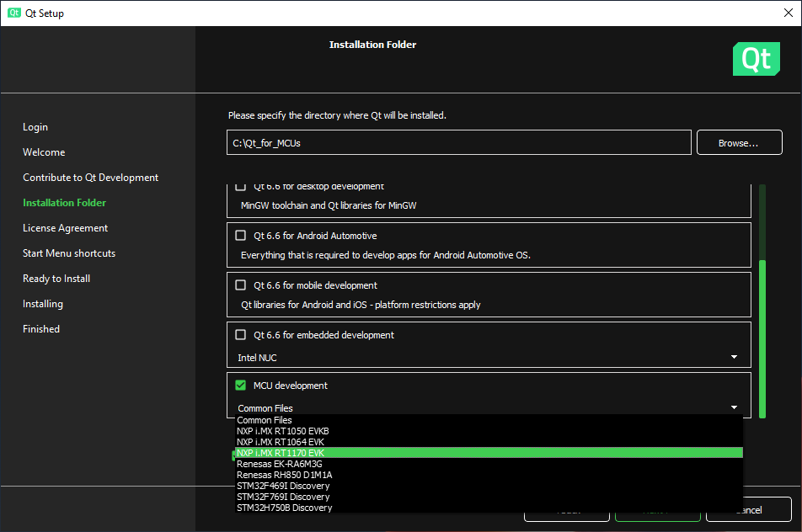The width and height of the screenshot is (802, 532).
Task: Choose NXP i.MX RT1050 EVKB from list
Action: 282,431
